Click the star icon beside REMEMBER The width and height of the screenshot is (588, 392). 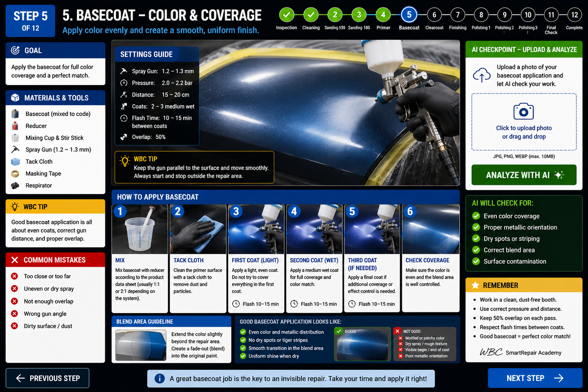[x=475, y=285]
